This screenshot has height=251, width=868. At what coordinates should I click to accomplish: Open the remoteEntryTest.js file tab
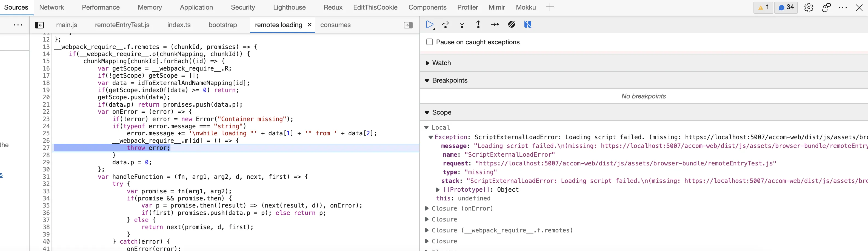[122, 25]
